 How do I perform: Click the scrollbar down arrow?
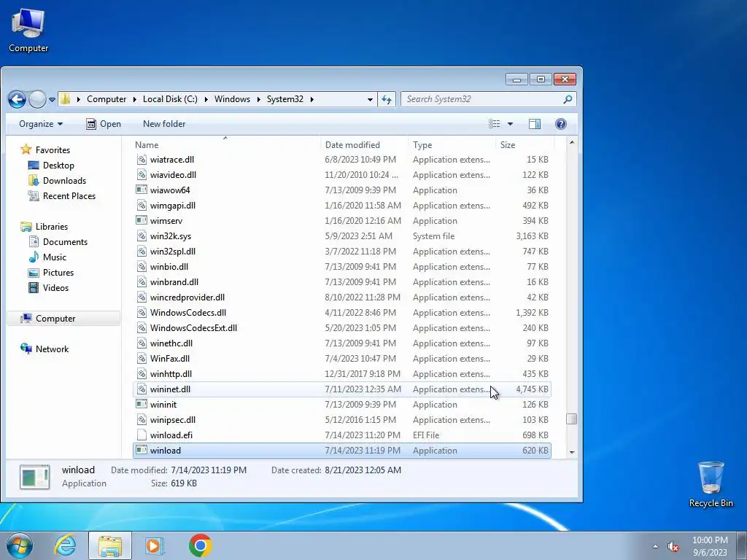tap(572, 452)
